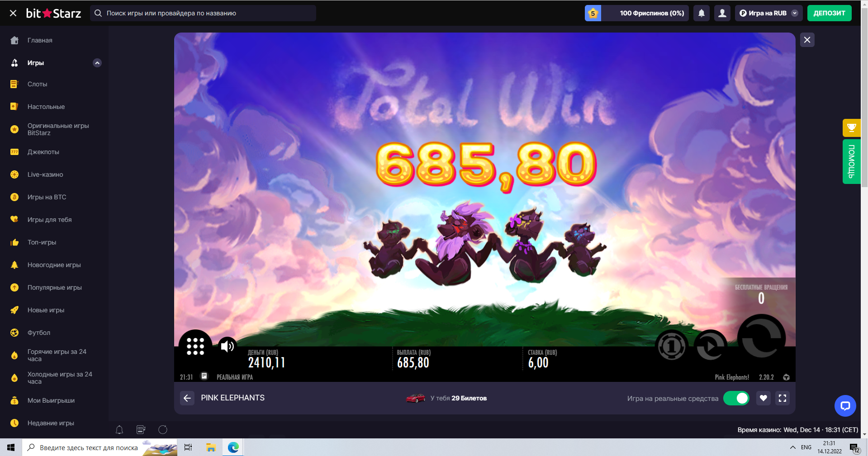868x456 pixels.
Task: Go back with the arrow beside PINK ELEPHANTS
Action: (x=187, y=398)
